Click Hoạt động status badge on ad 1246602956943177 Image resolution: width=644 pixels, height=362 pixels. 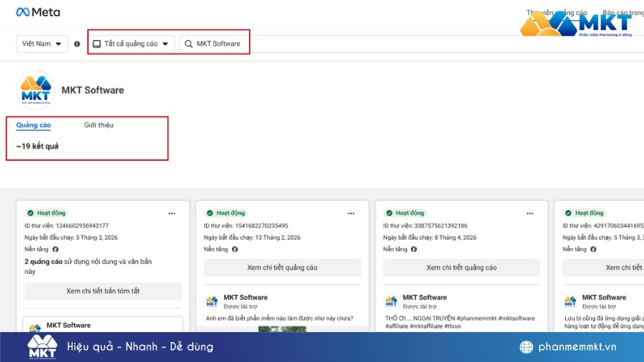pos(47,213)
